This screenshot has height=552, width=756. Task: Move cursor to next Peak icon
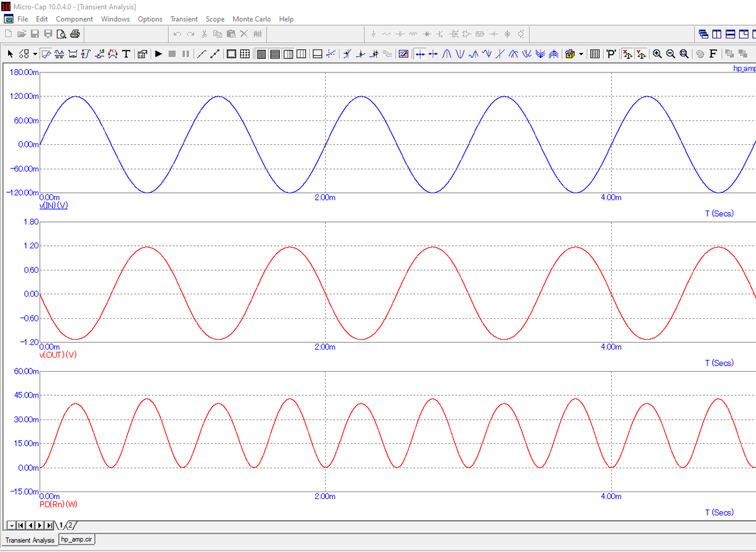[x=447, y=54]
